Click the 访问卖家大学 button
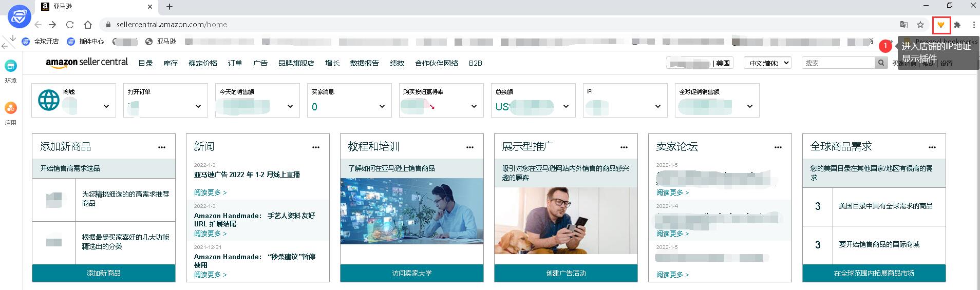980x290 pixels. click(x=412, y=273)
